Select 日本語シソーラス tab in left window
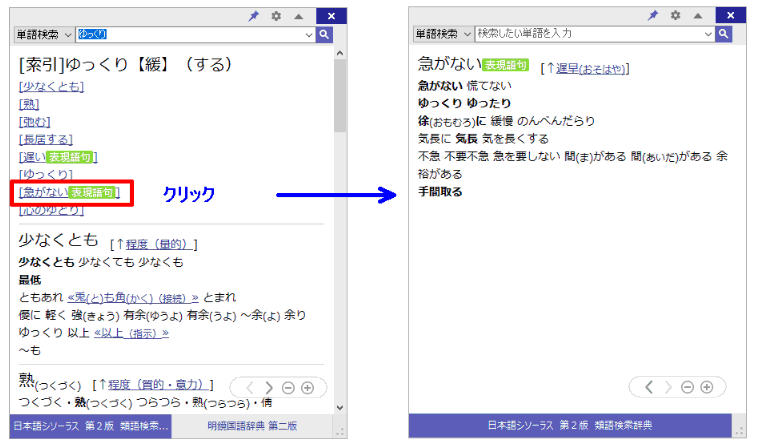758x446 pixels. [90, 426]
